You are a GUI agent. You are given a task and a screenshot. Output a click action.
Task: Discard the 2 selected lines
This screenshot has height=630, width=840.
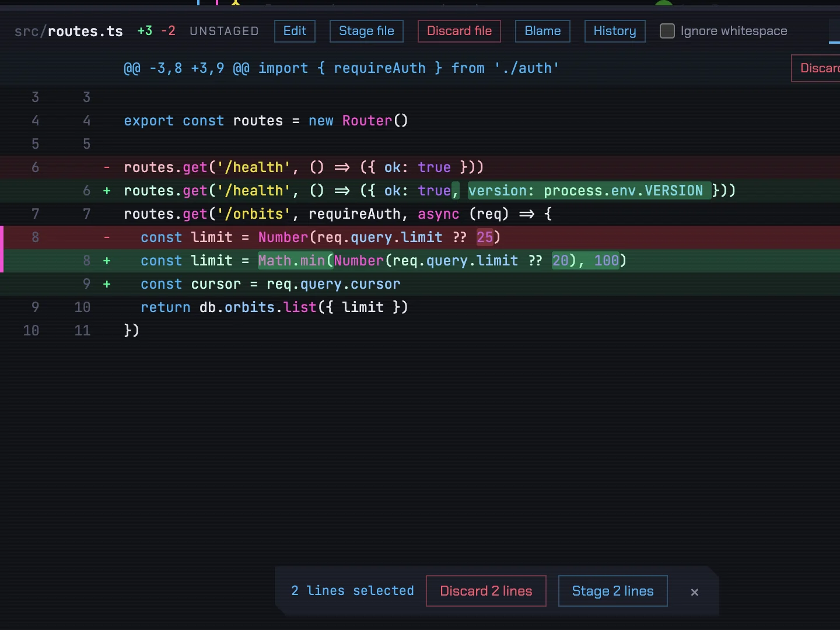[486, 591]
